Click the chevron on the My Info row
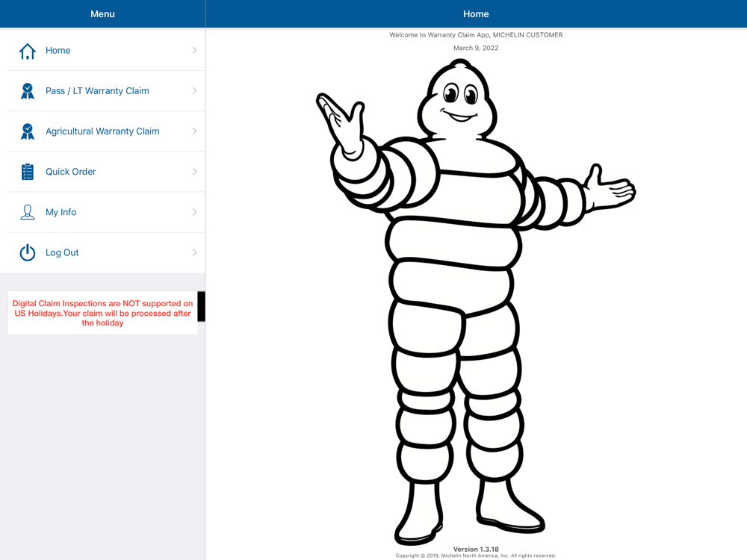 (194, 212)
